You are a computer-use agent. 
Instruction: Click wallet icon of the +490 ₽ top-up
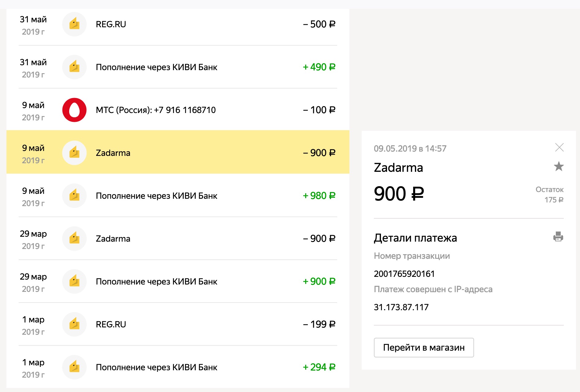(74, 67)
